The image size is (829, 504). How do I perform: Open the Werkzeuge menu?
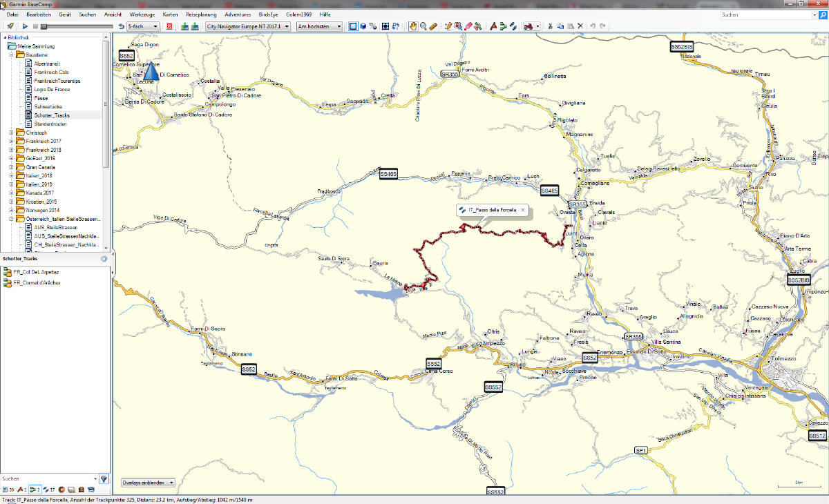click(142, 14)
